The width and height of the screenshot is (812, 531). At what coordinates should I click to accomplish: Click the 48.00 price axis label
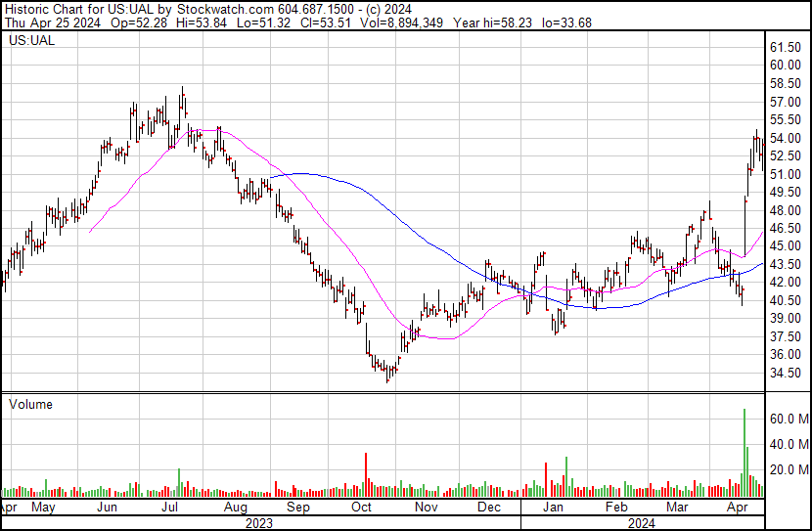click(787, 210)
